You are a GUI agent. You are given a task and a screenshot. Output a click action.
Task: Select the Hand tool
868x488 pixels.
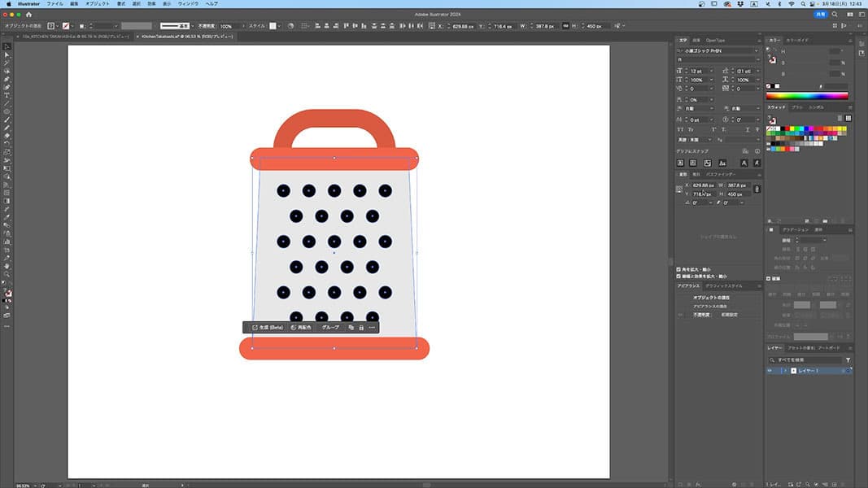(x=7, y=266)
